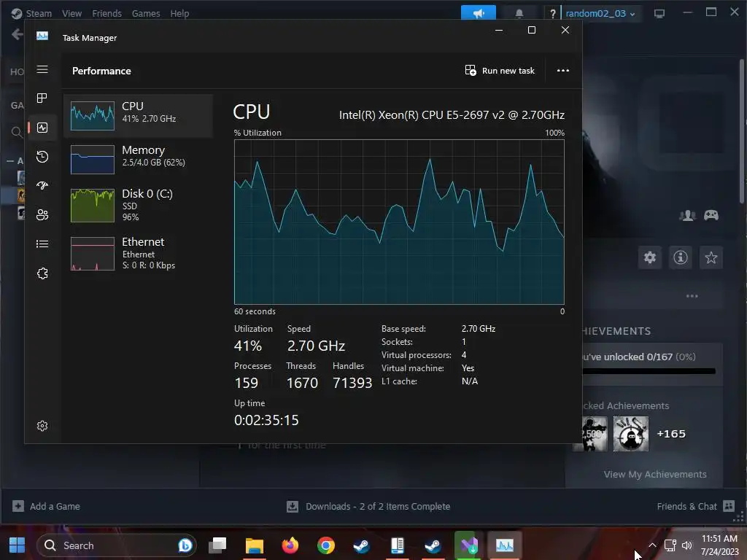The width and height of the screenshot is (747, 560).
Task: Click the +165 more achievements indicator
Action: (x=671, y=434)
